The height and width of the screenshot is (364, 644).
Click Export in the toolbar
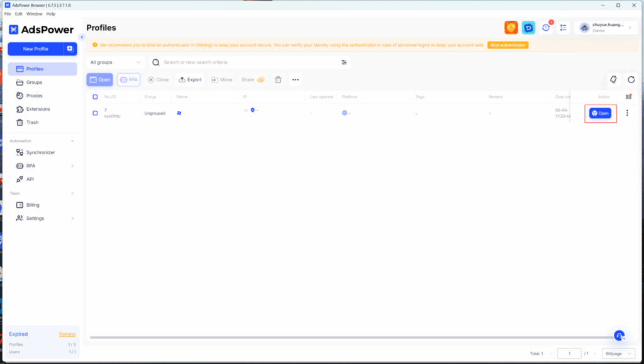[190, 80]
